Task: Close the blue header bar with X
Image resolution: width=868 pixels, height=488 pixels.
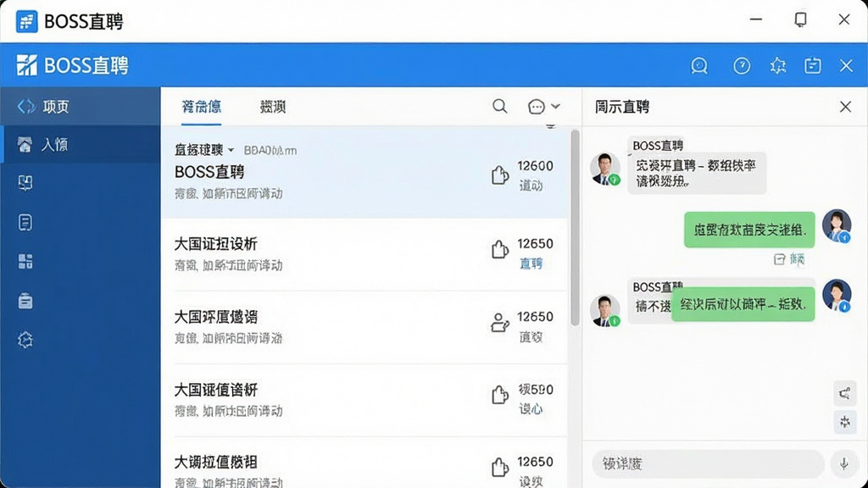Action: 847,66
